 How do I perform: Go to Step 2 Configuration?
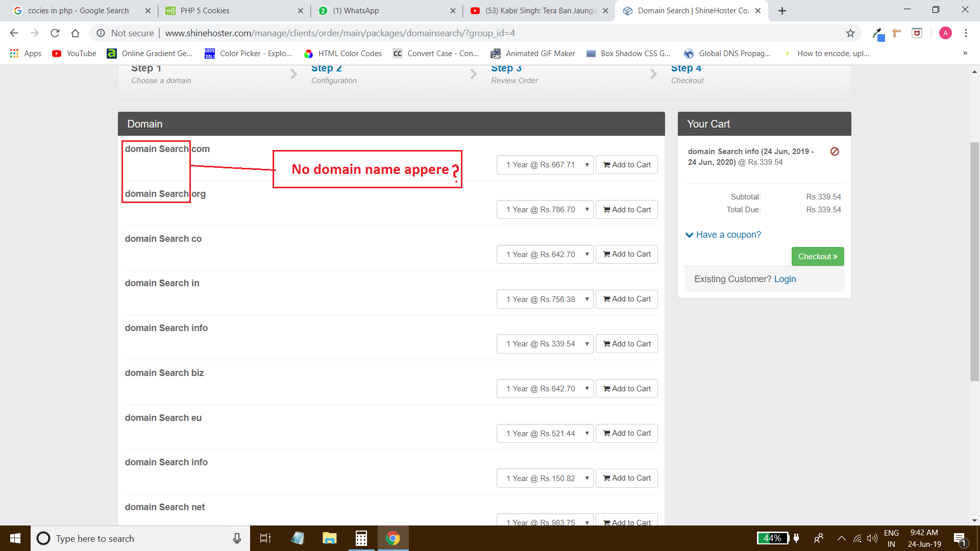click(x=334, y=74)
